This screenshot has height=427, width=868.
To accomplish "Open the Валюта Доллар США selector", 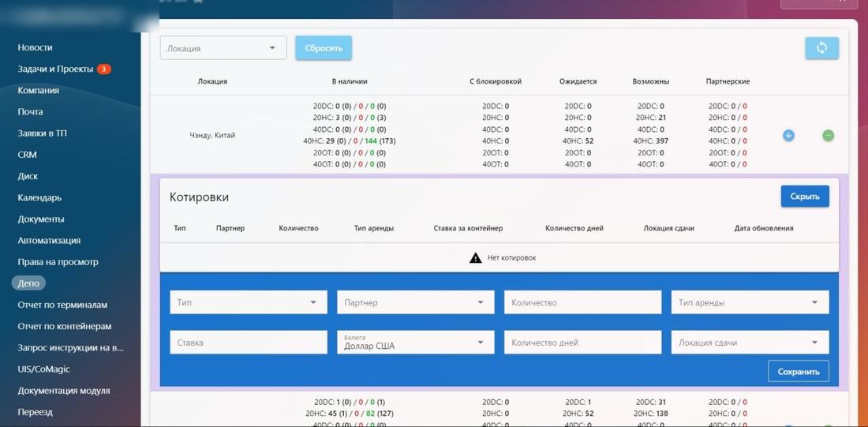I will click(416, 343).
